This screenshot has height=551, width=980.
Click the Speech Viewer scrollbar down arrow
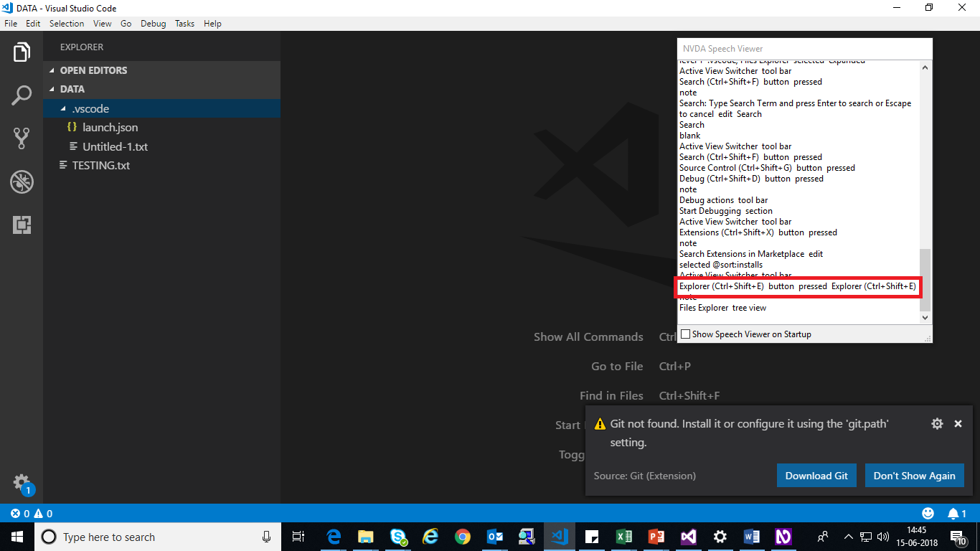click(925, 318)
